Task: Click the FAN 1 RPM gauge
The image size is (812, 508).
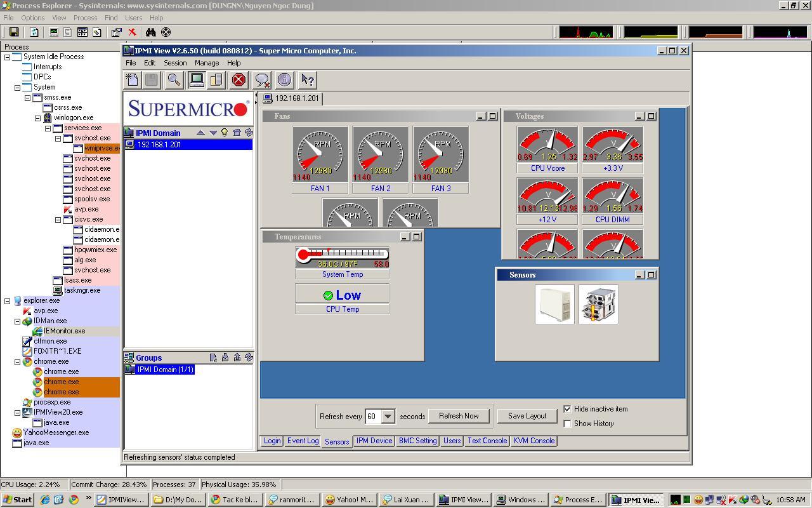Action: [x=320, y=154]
